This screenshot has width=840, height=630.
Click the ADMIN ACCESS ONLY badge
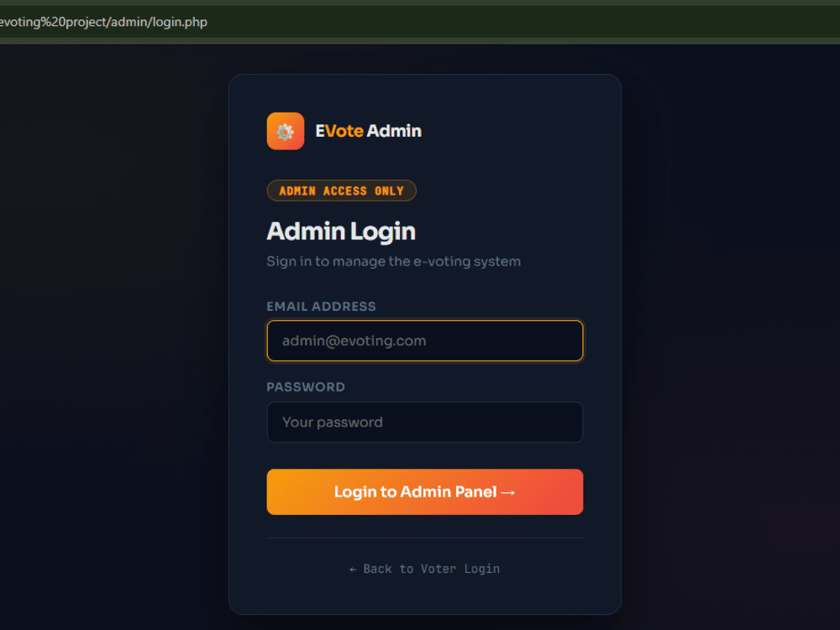point(341,191)
